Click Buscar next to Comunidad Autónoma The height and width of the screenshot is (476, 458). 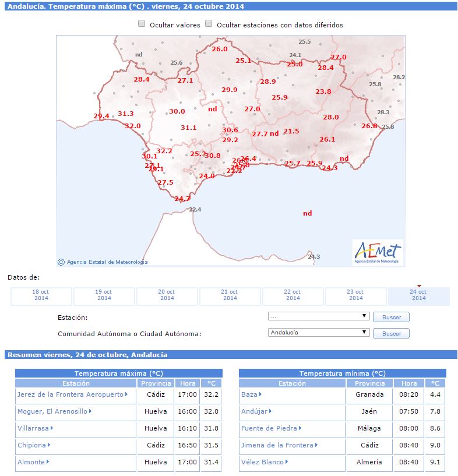pyautogui.click(x=391, y=334)
